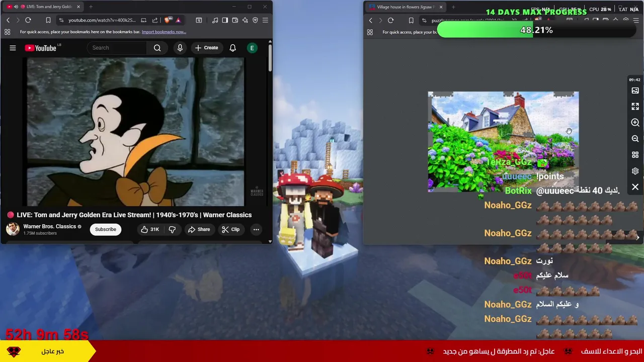Open the Brave Rewards triangle icon
Image resolution: width=644 pixels, height=362 pixels.
[178, 20]
